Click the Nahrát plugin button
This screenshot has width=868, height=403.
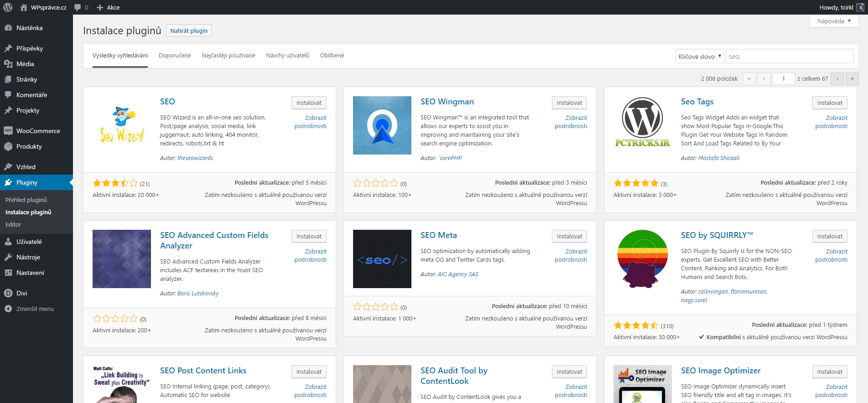click(189, 31)
